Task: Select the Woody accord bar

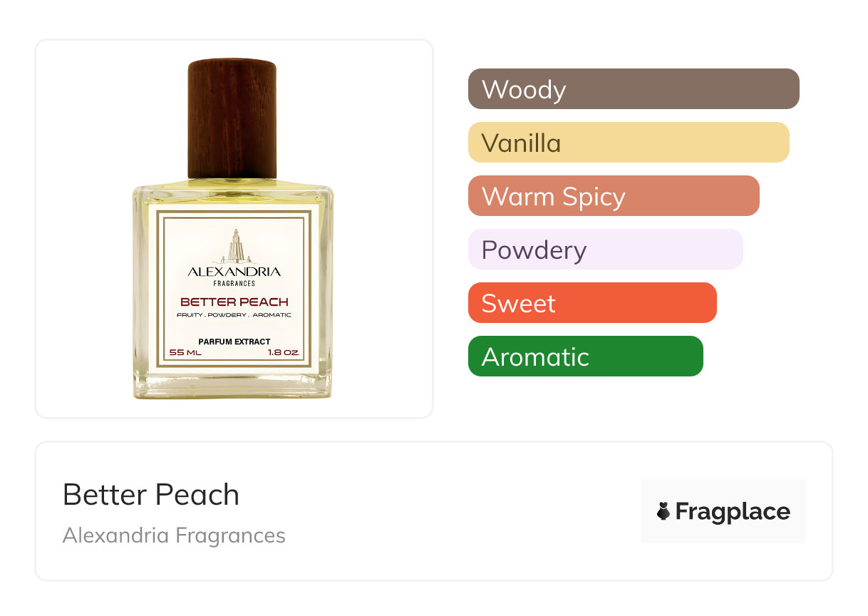Action: pos(634,89)
